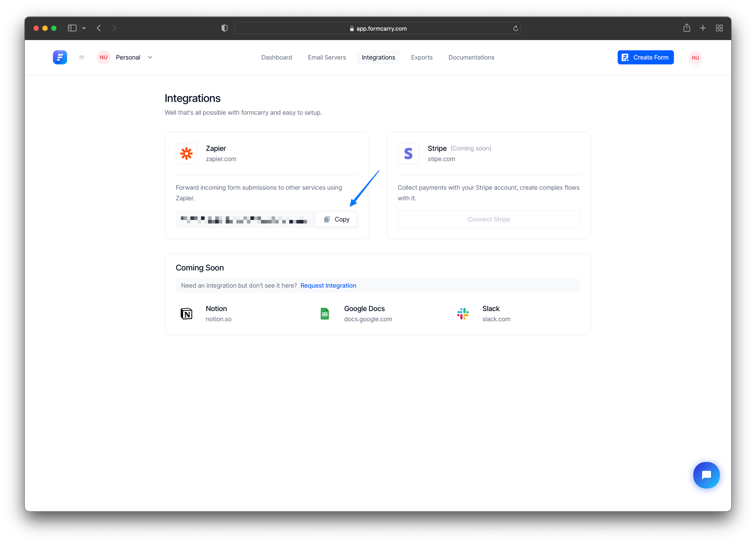Image resolution: width=756 pixels, height=544 pixels.
Task: Click the notion.so text
Action: 219,319
